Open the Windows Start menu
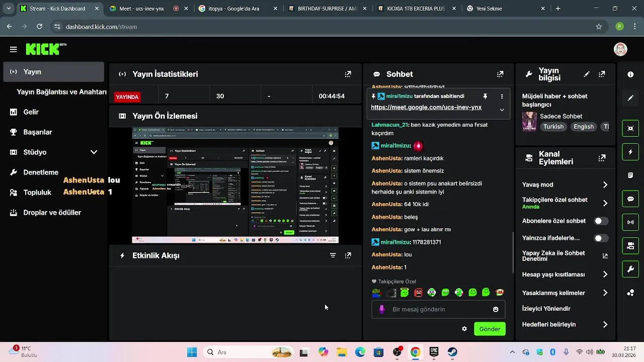This screenshot has height=362, width=644. click(192, 352)
